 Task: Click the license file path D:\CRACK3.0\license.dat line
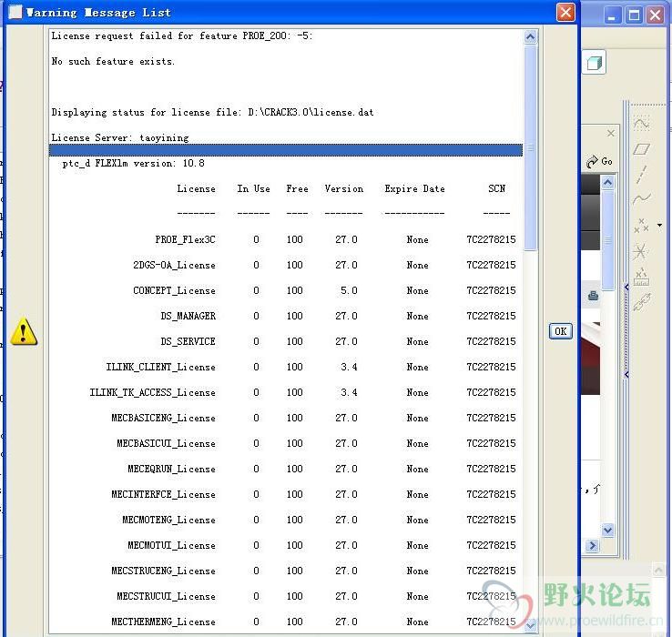coord(212,112)
